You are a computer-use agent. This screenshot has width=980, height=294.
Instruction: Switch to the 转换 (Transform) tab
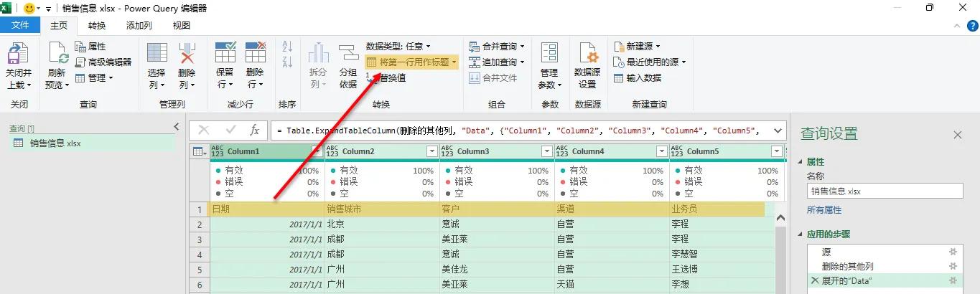pos(97,25)
